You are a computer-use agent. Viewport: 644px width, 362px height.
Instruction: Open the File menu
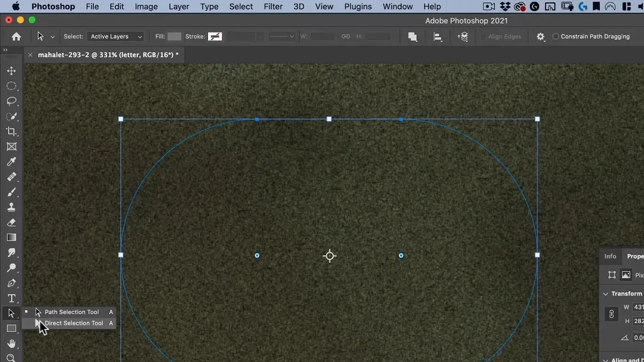[x=92, y=7]
